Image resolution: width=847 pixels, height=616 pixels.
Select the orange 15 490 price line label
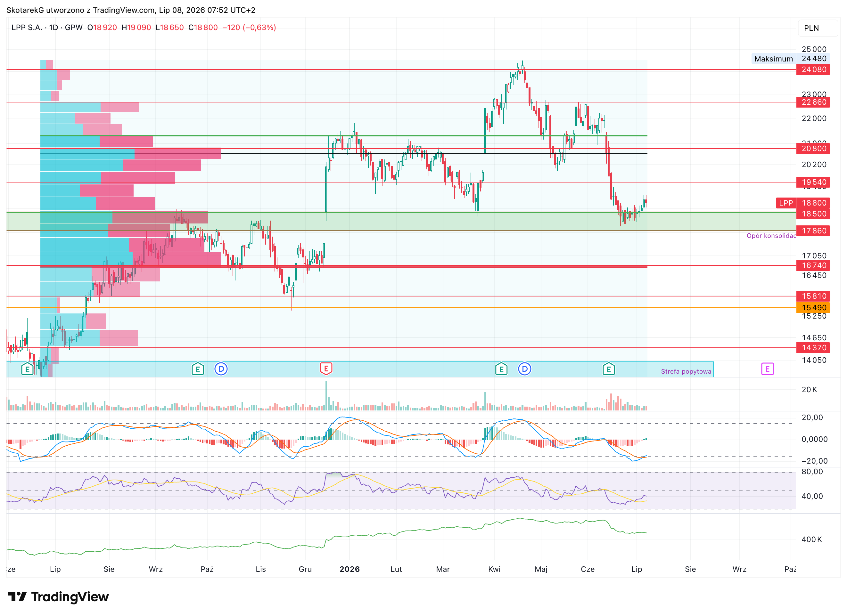813,308
